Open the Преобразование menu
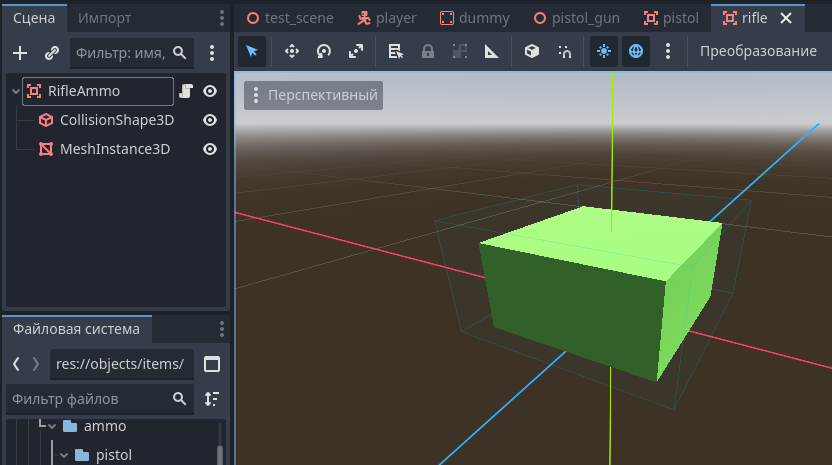 click(x=757, y=51)
